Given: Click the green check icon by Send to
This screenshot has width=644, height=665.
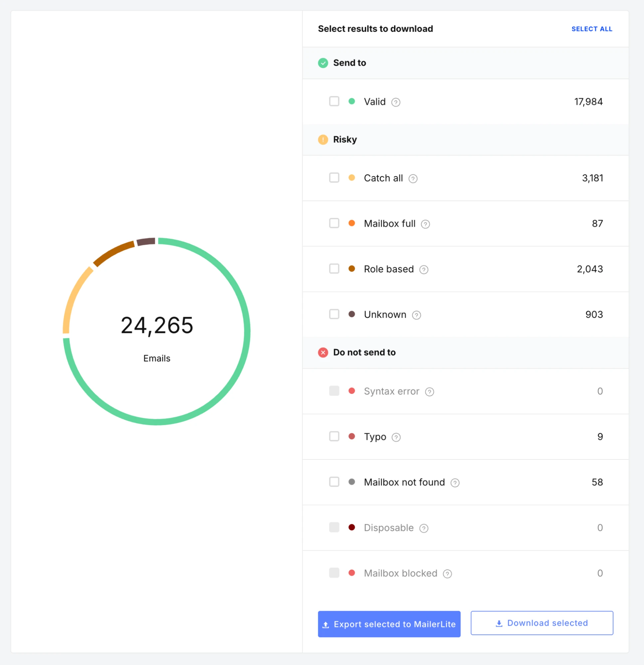Looking at the screenshot, I should tap(323, 63).
